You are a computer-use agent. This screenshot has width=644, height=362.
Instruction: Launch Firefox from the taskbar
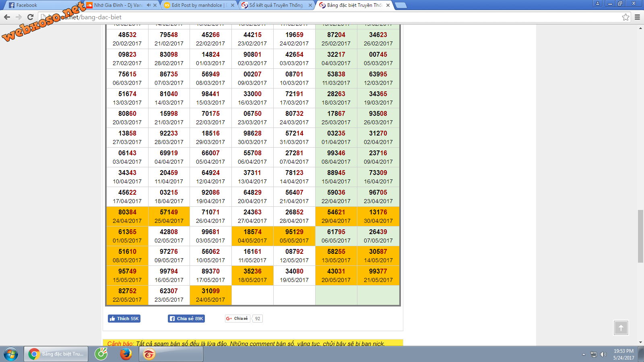tap(126, 354)
